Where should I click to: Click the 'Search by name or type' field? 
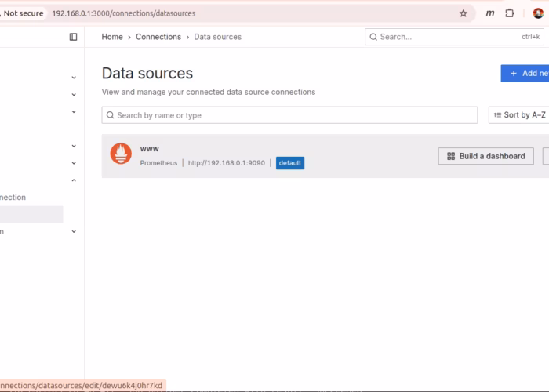pyautogui.click(x=289, y=115)
